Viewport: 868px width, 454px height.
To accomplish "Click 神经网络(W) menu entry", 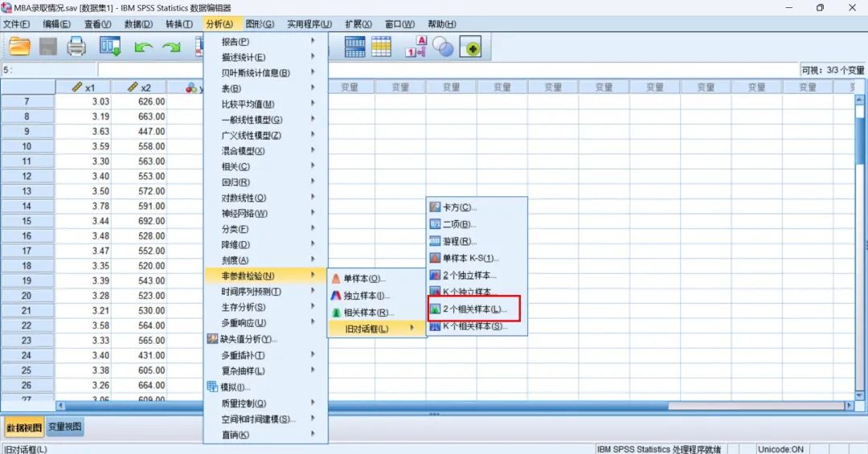I will click(266, 213).
